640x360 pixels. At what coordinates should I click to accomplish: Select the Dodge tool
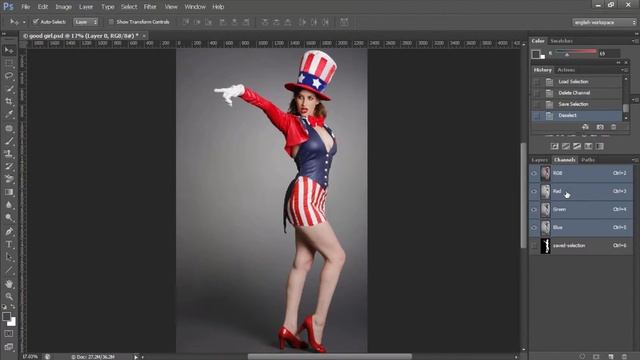[9, 217]
